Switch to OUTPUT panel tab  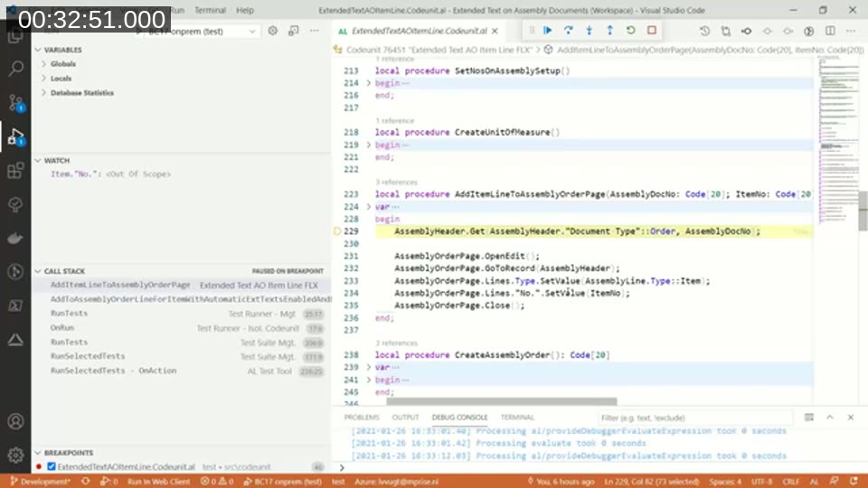pyautogui.click(x=405, y=418)
